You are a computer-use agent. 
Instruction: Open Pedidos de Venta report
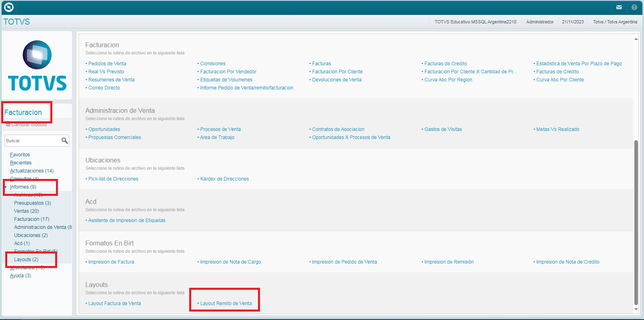[107, 64]
